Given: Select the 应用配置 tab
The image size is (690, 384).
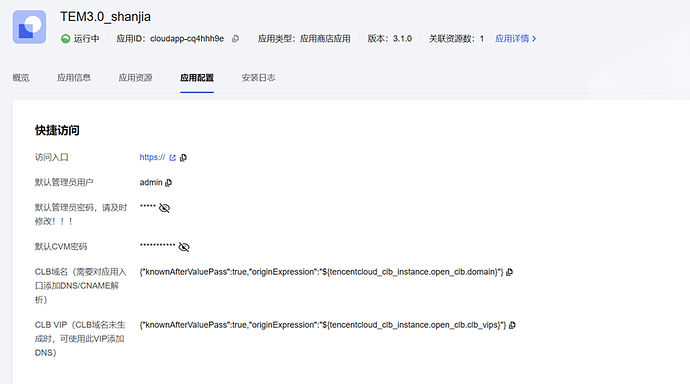Looking at the screenshot, I should [x=197, y=78].
